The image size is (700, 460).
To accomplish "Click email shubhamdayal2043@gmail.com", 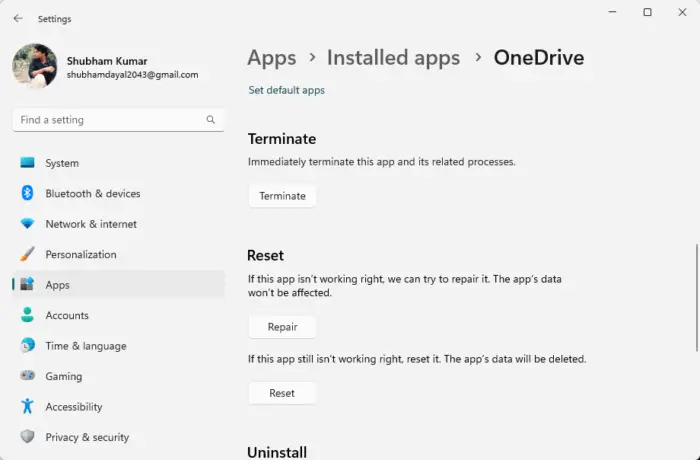I will [133, 75].
